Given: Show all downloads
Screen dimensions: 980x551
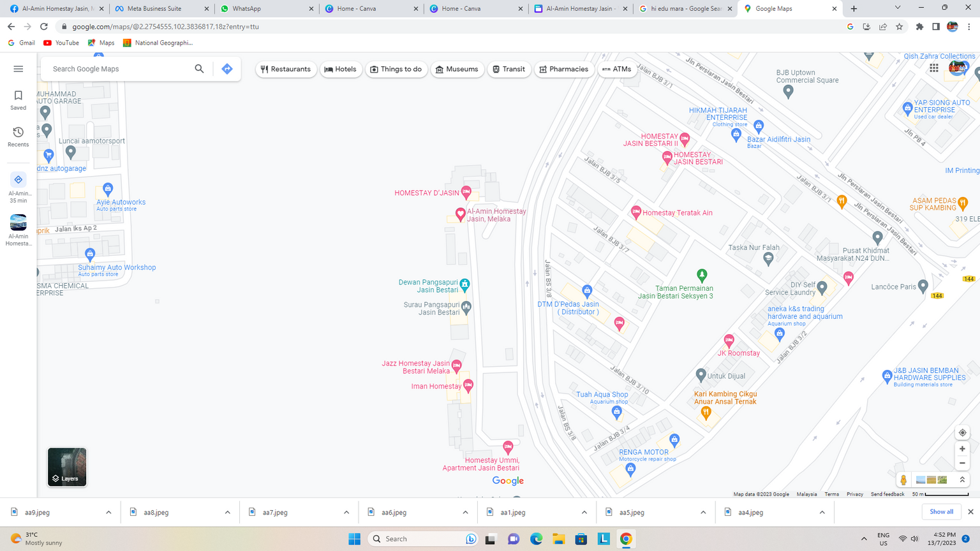Looking at the screenshot, I should pyautogui.click(x=941, y=511).
